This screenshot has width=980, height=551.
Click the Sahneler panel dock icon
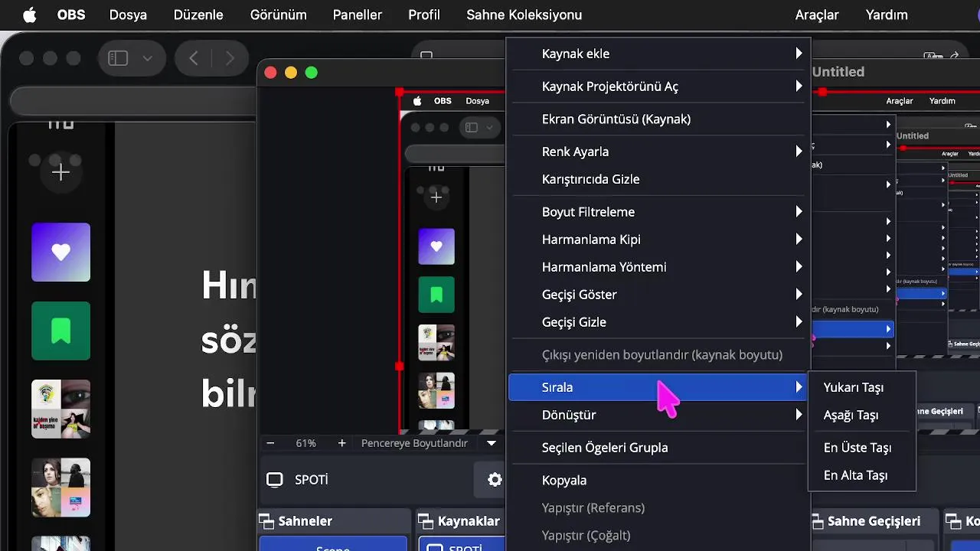tap(267, 521)
